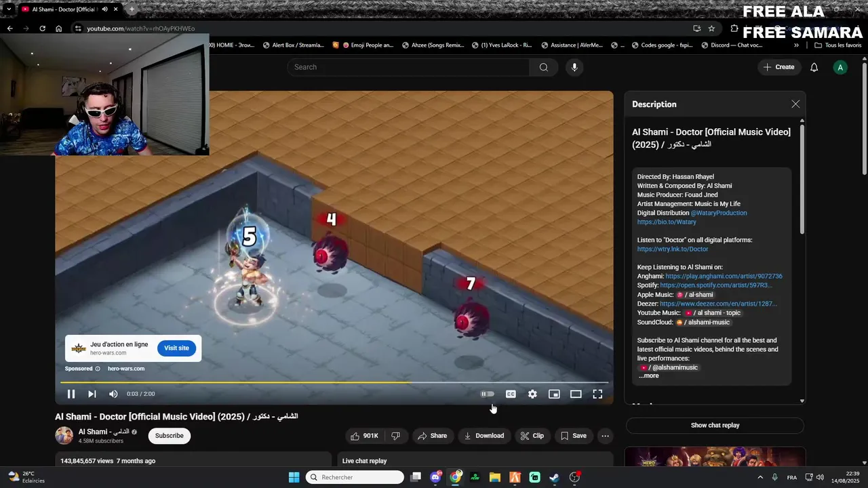
Task: Open Alert Box / Streamla... bookmark
Action: pos(292,45)
